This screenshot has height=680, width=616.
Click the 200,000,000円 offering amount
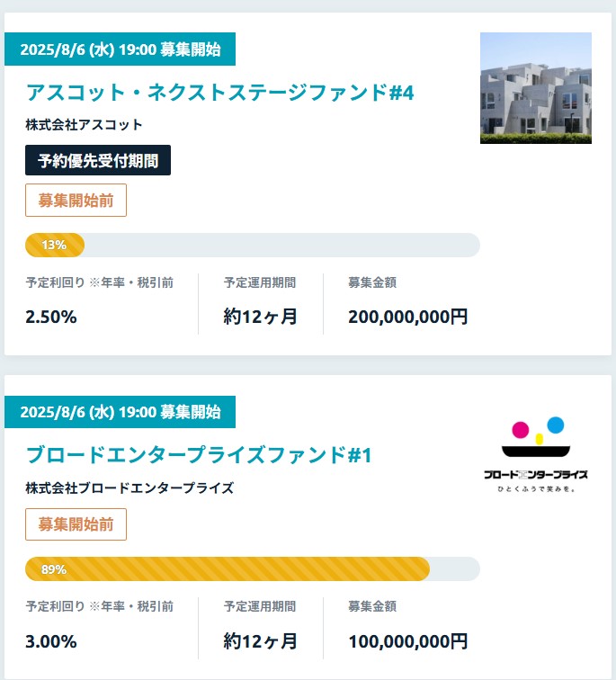[407, 317]
